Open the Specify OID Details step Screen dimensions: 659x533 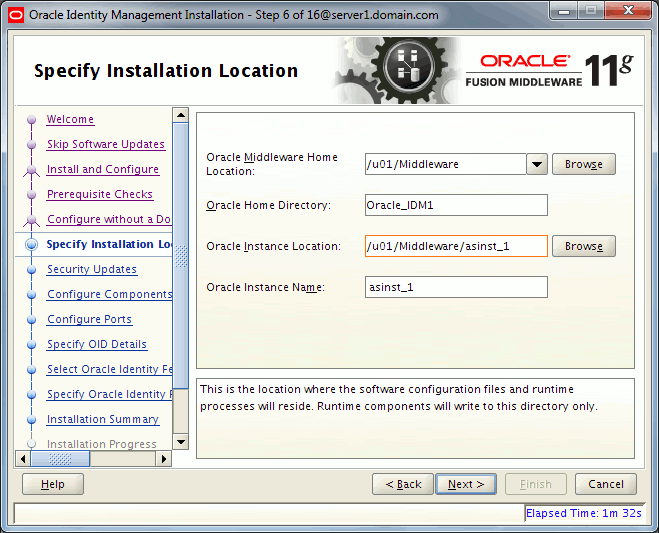point(97,344)
